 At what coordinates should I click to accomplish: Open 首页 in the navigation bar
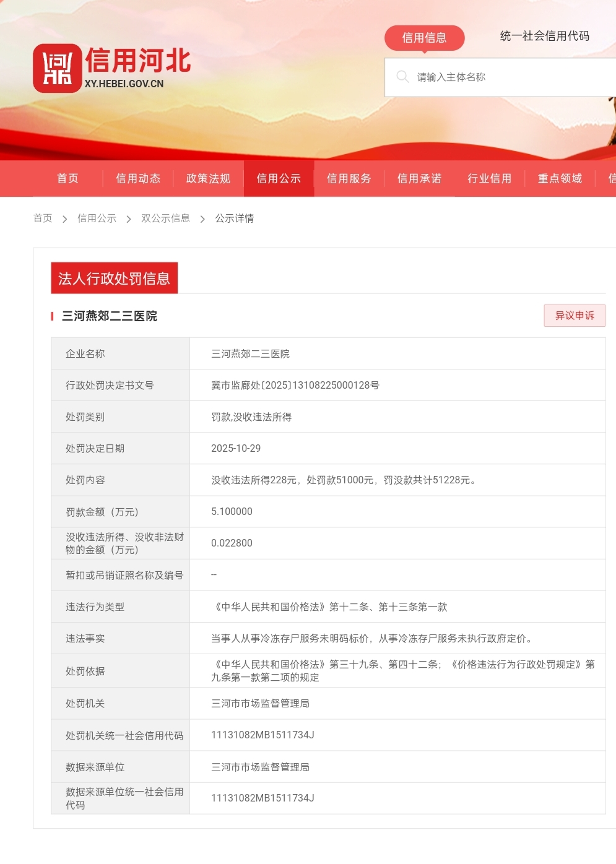pos(67,178)
